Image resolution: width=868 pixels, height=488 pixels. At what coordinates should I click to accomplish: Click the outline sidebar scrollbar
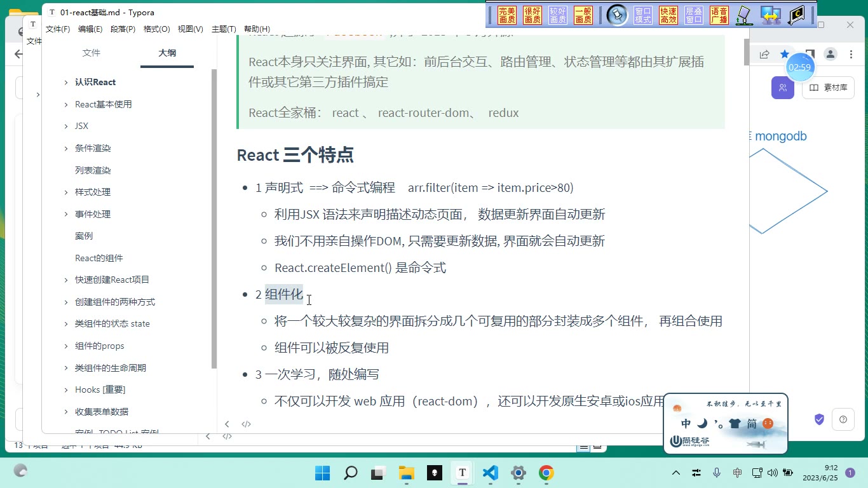214,219
